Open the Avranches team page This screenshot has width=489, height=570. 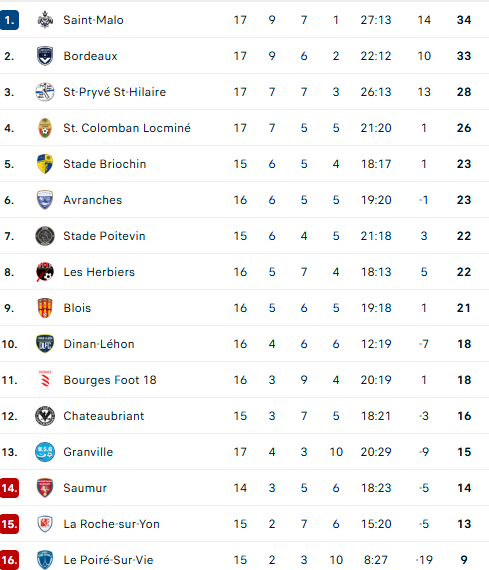coord(93,200)
